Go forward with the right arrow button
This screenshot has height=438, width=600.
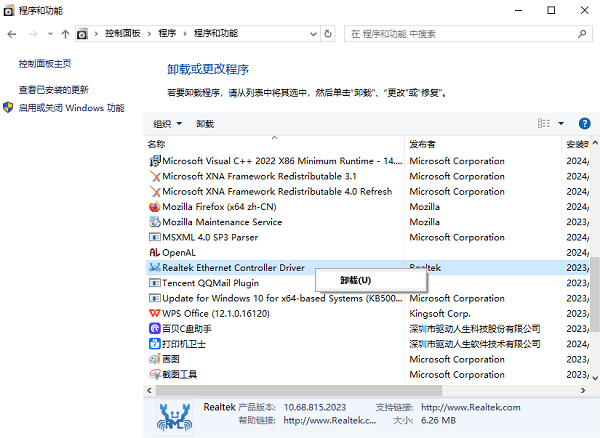[33, 34]
